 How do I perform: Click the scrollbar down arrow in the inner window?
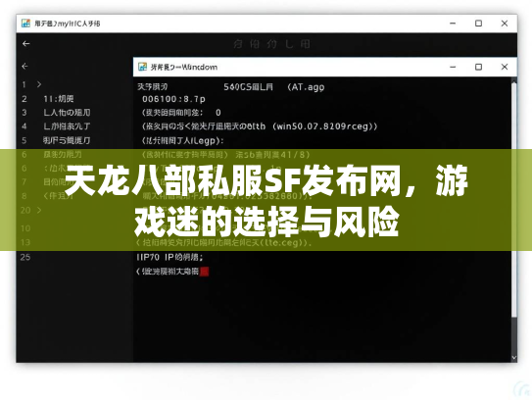[514, 358]
